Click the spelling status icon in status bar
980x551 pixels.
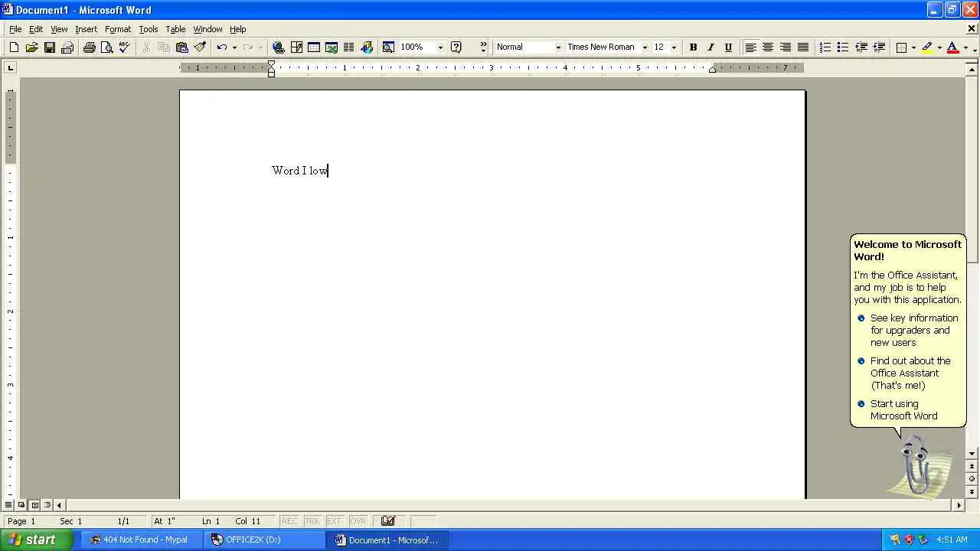click(388, 521)
